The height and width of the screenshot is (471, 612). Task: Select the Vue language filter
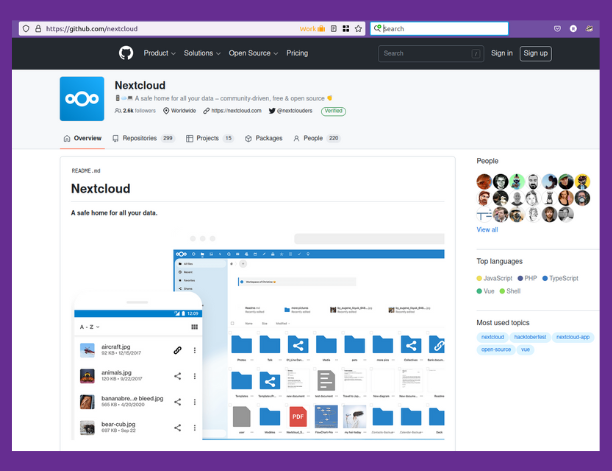486,291
